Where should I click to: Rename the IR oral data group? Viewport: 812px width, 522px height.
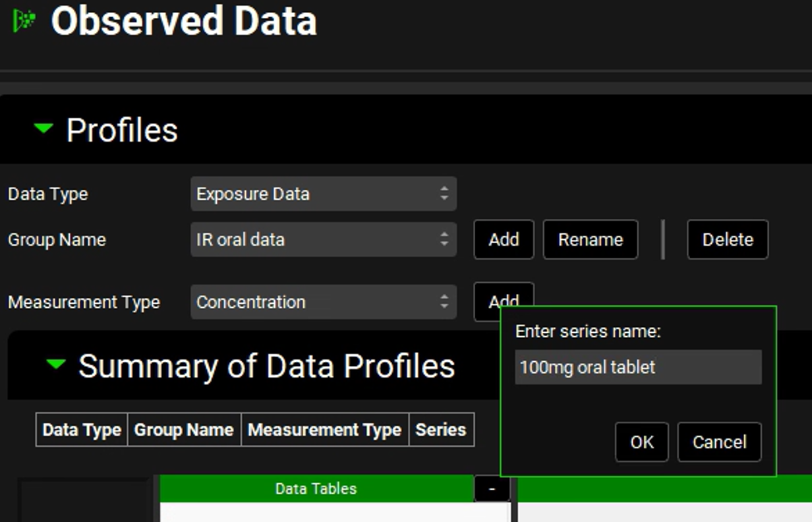click(590, 239)
